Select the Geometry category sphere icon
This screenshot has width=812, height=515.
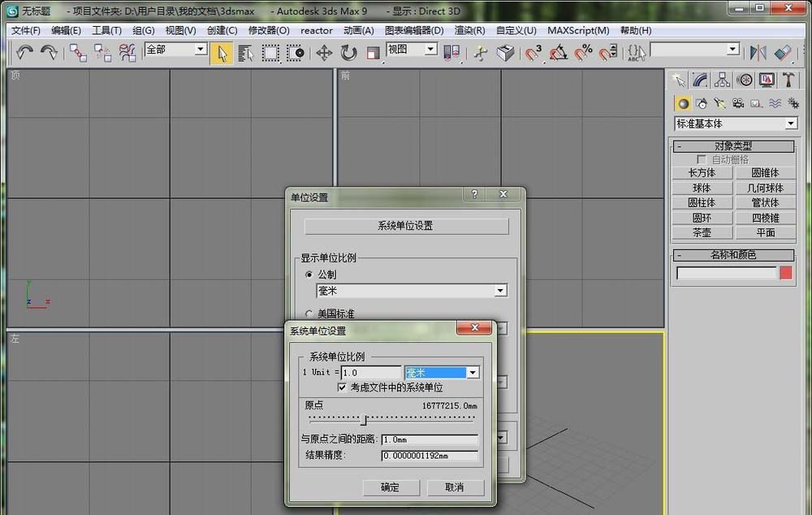click(683, 104)
